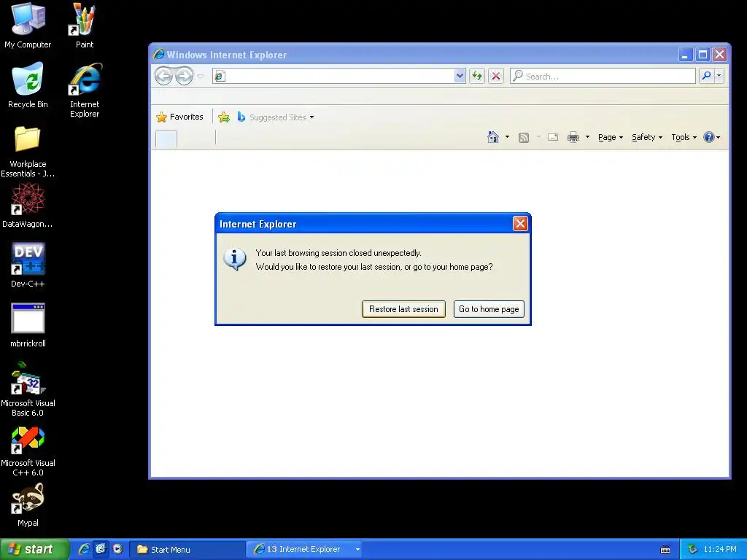Viewport: 747px width, 560px height.
Task: Click Restore last session button
Action: tap(403, 309)
